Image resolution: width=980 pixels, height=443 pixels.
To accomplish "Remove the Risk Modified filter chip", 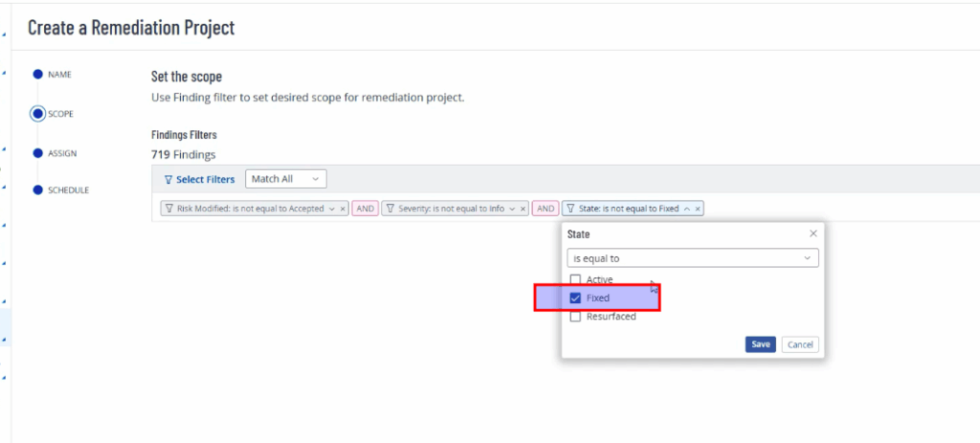I will coord(343,209).
